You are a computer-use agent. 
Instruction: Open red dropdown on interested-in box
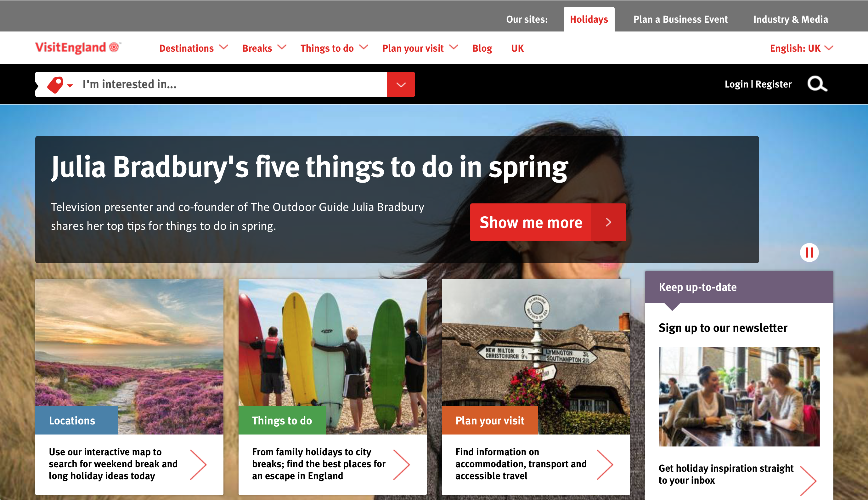tap(401, 84)
